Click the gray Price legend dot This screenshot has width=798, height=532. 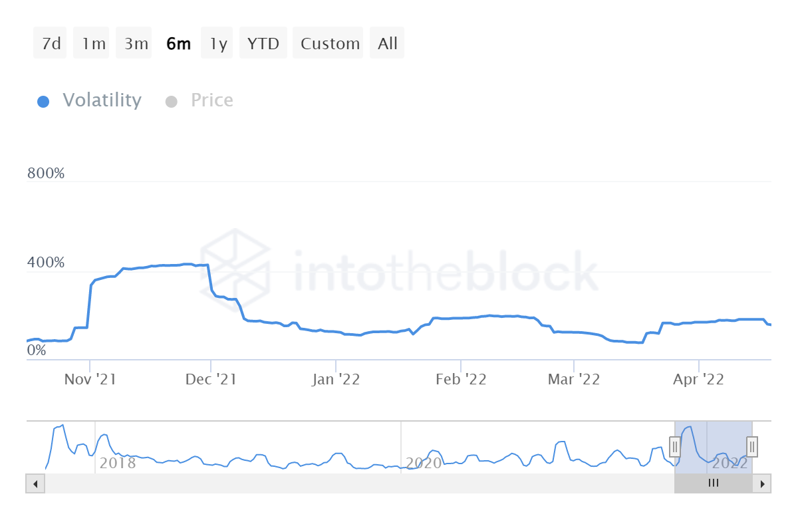pyautogui.click(x=172, y=100)
